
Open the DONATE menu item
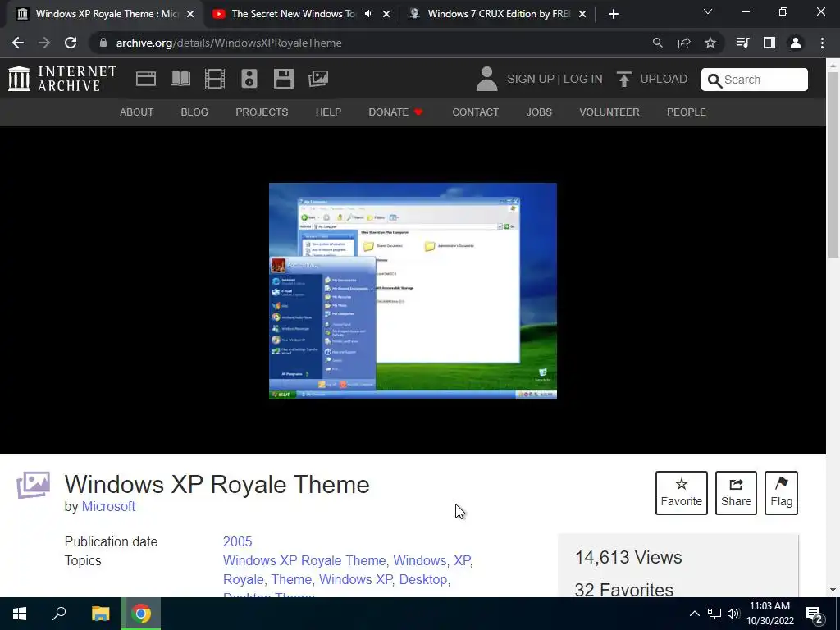(x=395, y=112)
